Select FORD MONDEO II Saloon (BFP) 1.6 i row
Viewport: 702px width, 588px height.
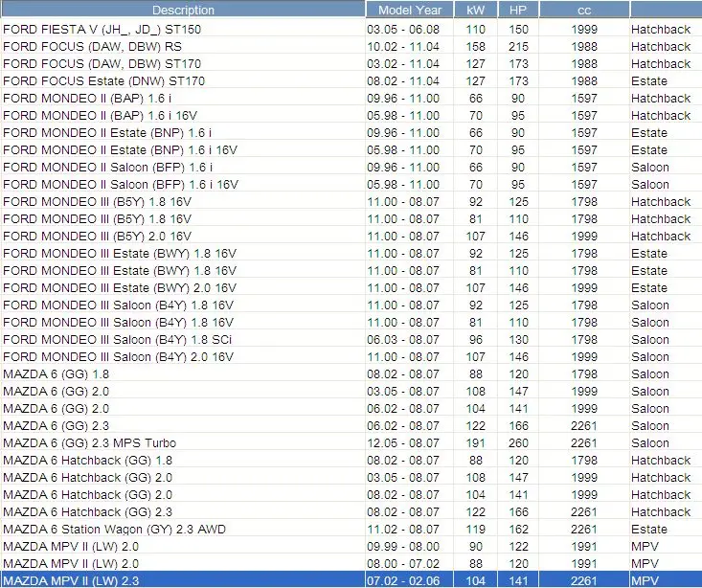pos(351,168)
